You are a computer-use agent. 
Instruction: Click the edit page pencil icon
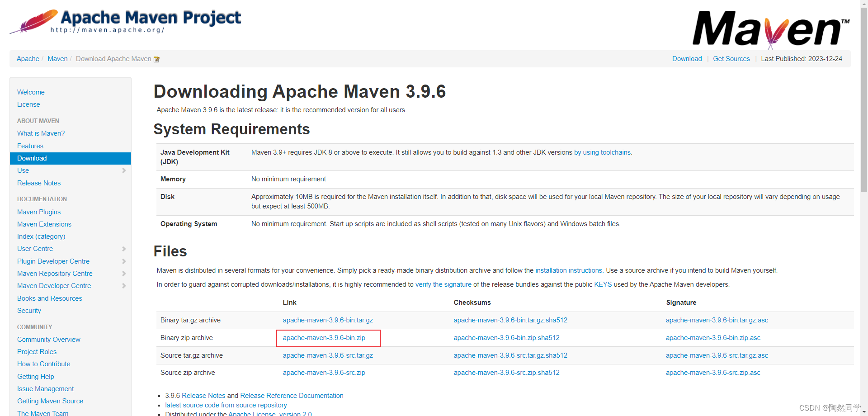(157, 59)
